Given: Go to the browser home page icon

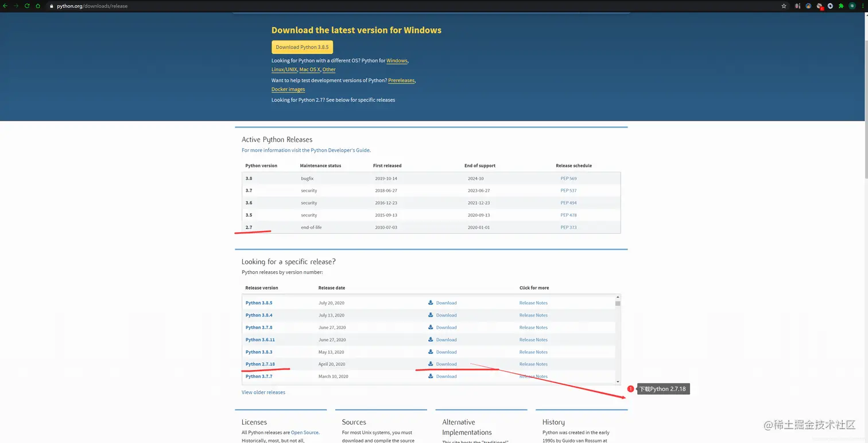Looking at the screenshot, I should coord(38,6).
